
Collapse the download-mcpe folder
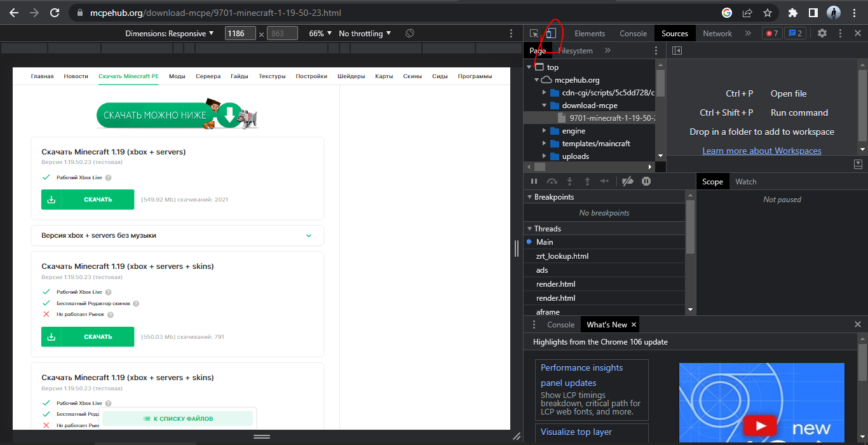tap(545, 106)
